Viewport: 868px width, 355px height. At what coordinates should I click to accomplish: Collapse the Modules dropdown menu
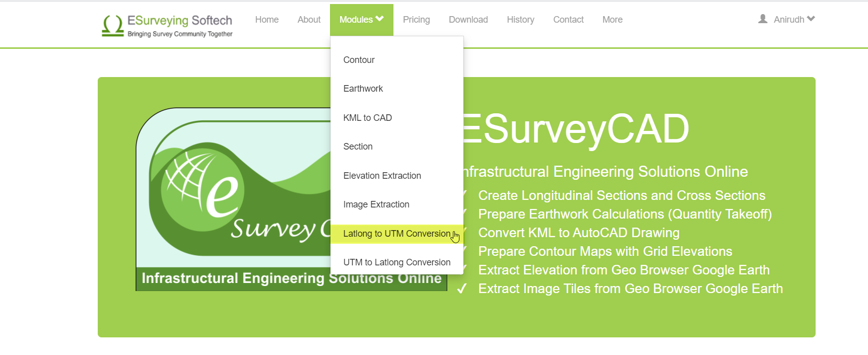pyautogui.click(x=361, y=20)
